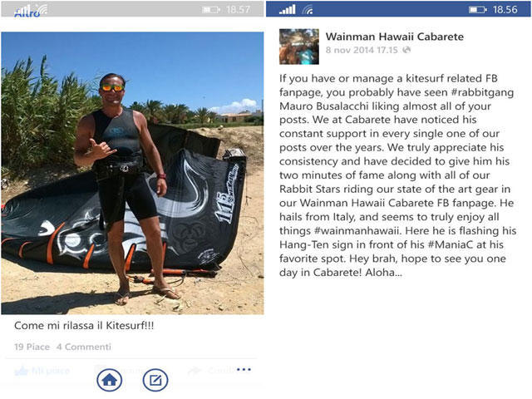Tap the faded Condividi share arrow icon
532x399 pixels.
point(195,370)
